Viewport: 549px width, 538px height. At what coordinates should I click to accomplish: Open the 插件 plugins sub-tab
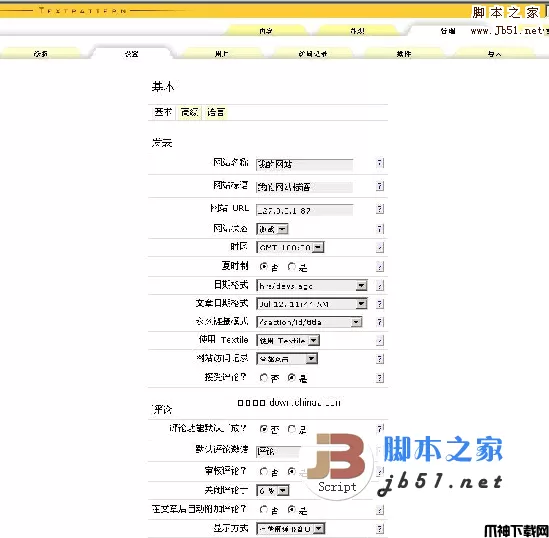(x=403, y=54)
